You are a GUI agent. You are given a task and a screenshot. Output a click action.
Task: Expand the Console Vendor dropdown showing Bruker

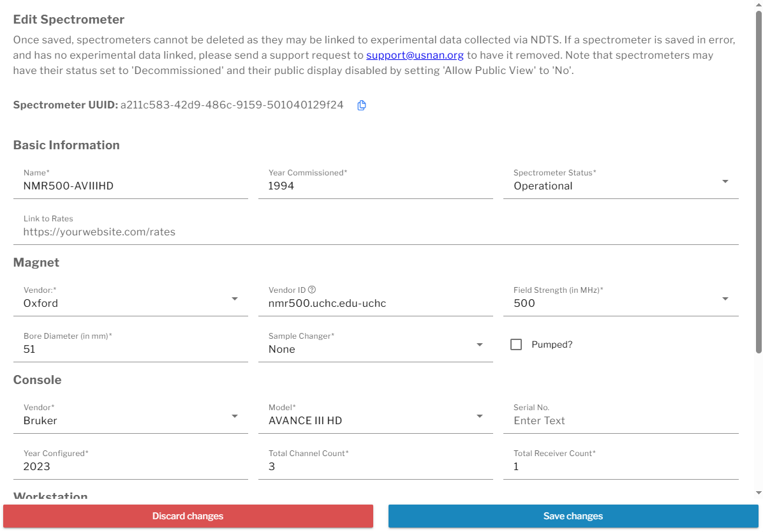[130, 416]
